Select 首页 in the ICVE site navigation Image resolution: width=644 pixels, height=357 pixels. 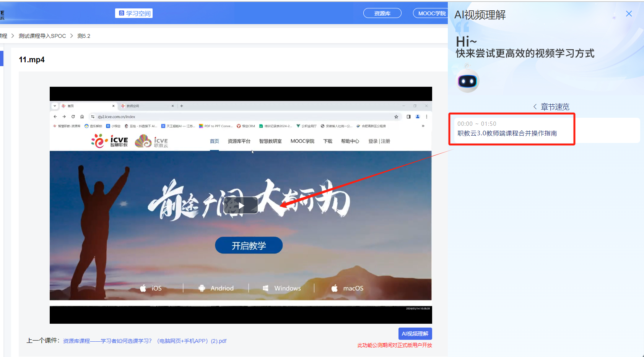(x=214, y=141)
